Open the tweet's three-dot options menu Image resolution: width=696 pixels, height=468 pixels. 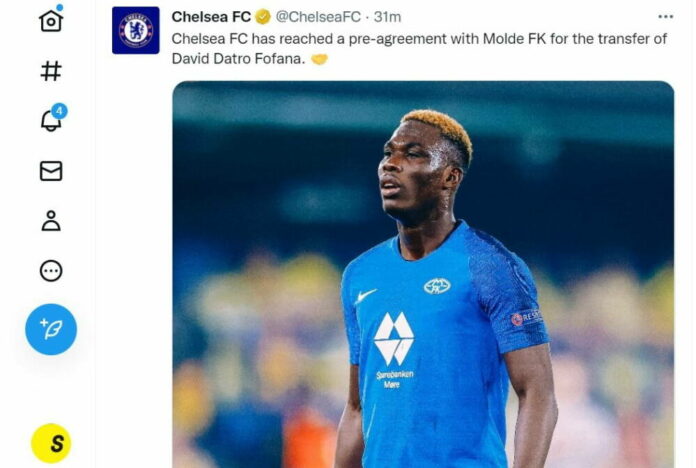665,17
